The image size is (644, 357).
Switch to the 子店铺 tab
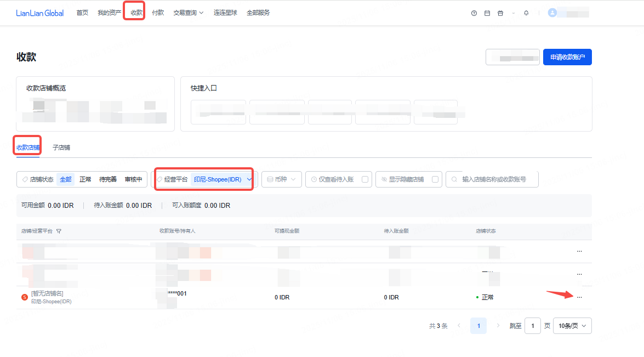[x=61, y=148]
